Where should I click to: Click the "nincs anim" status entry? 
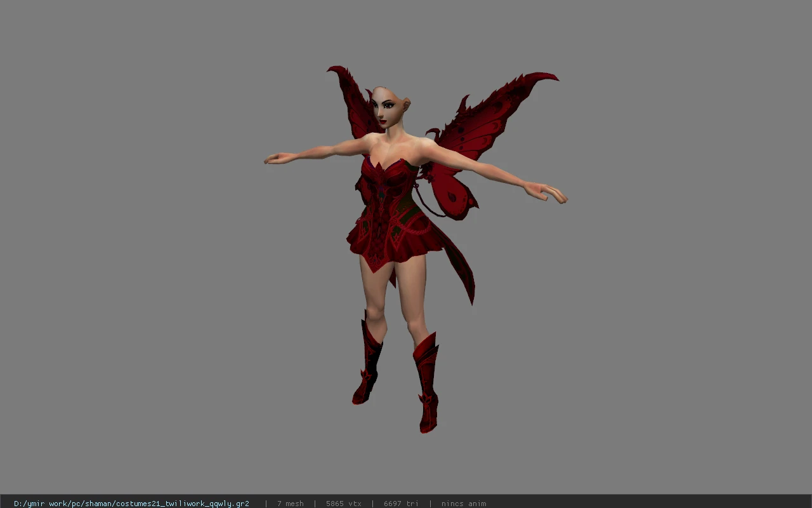pyautogui.click(x=464, y=504)
